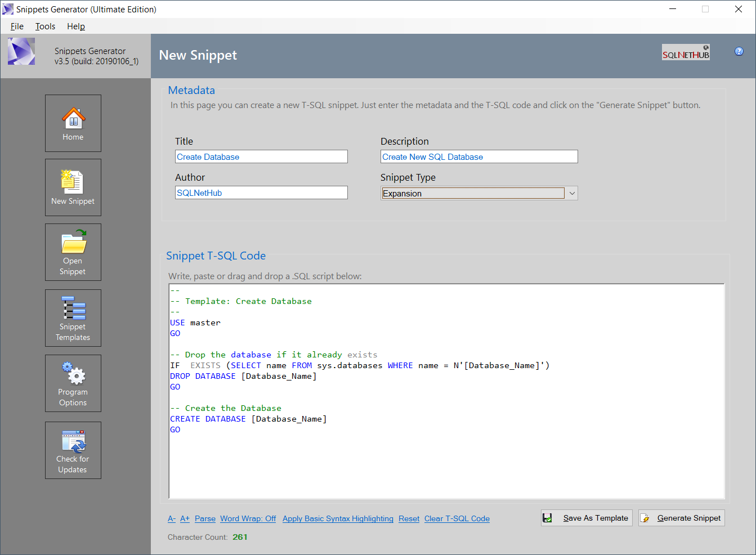756x555 pixels.
Task: Click the Description input field
Action: (479, 156)
